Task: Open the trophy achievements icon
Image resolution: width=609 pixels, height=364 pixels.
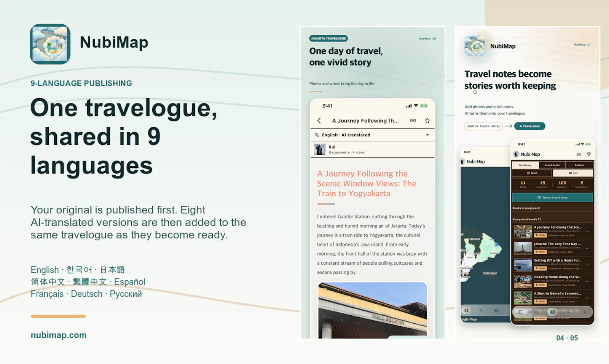Action: pyautogui.click(x=588, y=154)
